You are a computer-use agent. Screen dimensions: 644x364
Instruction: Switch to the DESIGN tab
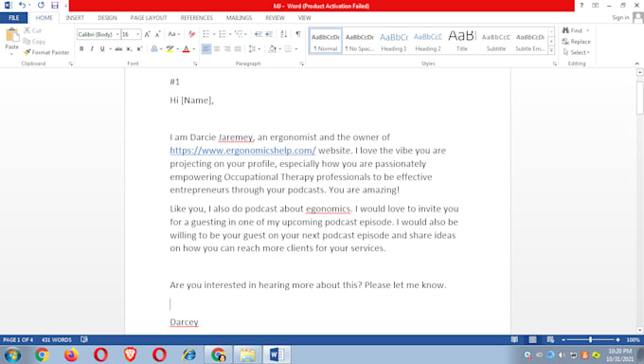[x=107, y=18]
